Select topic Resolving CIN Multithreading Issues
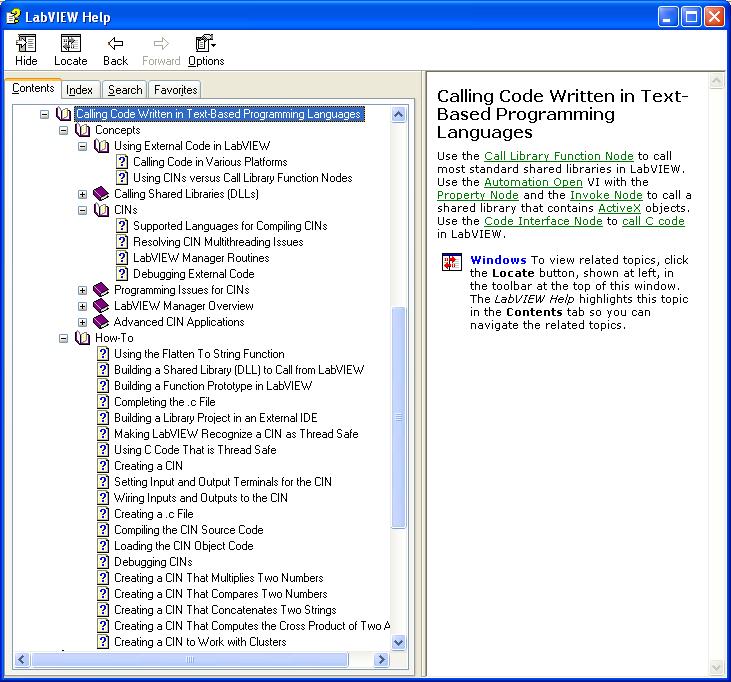This screenshot has height=682, width=731. pyautogui.click(x=218, y=242)
